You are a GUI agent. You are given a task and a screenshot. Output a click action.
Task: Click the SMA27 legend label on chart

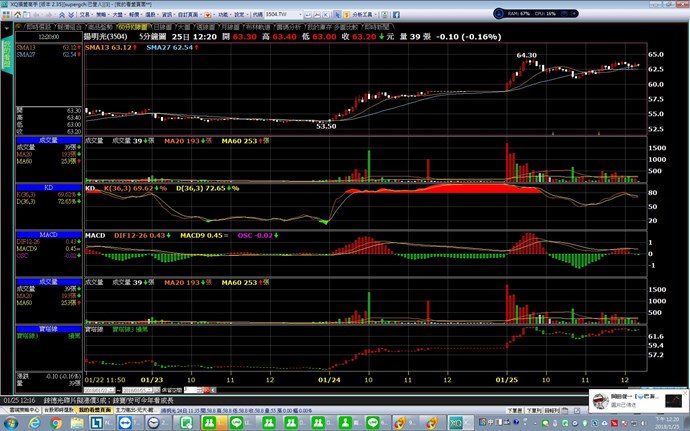click(x=164, y=48)
